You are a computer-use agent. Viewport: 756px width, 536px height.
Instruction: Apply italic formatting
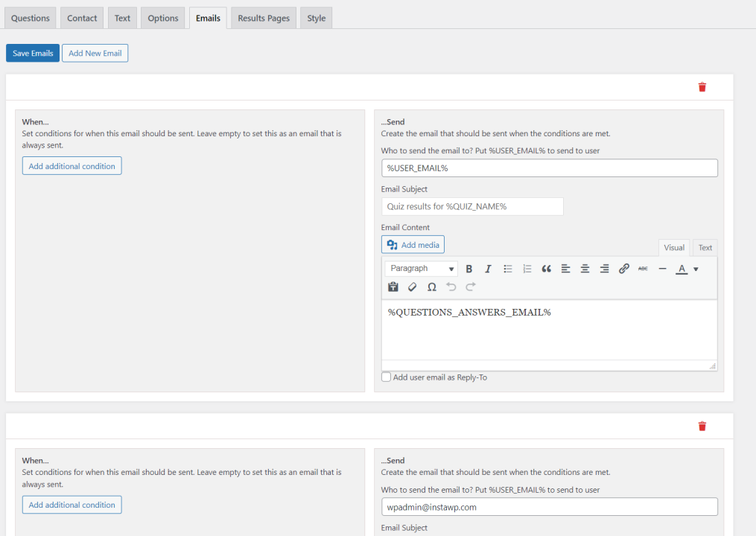tap(487, 269)
